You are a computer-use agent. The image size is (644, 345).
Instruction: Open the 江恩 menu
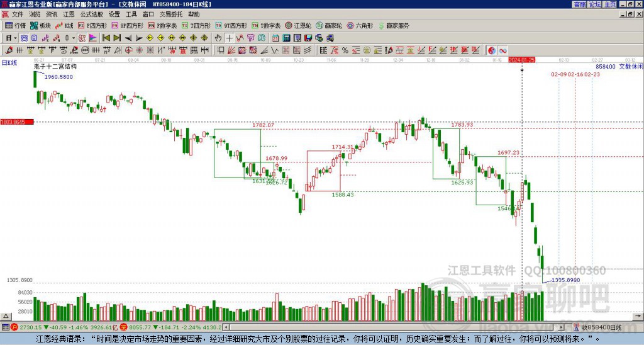tap(69, 14)
